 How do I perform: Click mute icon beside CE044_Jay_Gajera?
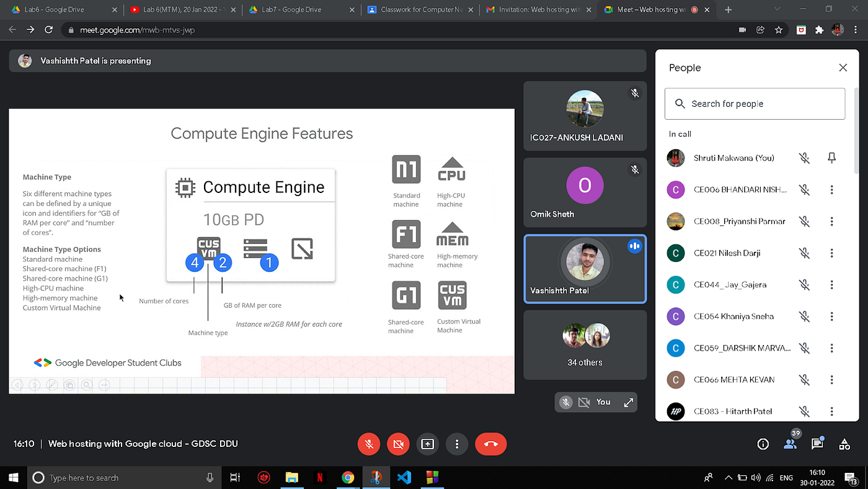click(804, 285)
